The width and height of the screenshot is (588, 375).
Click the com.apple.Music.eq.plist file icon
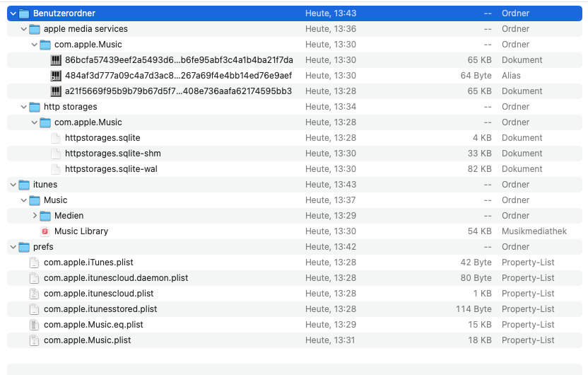coord(34,325)
